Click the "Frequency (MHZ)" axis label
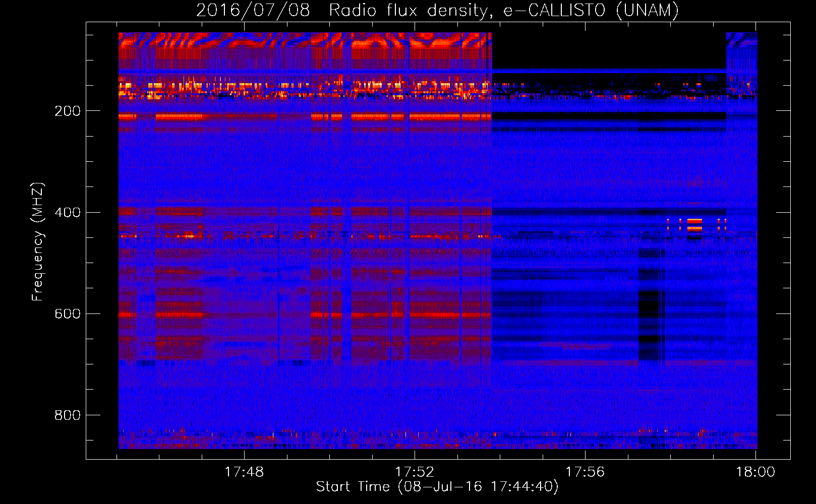This screenshot has height=504, width=816. pyautogui.click(x=38, y=242)
